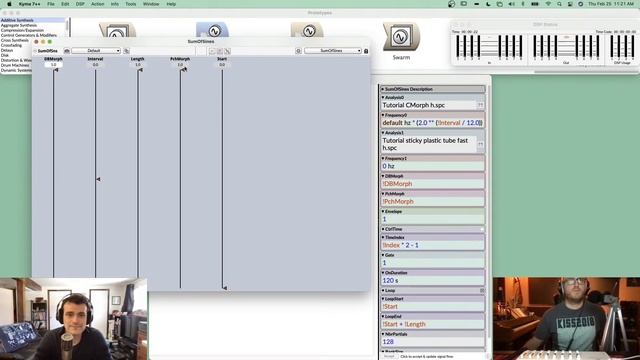Open the Help menu
Image resolution: width=640 pixels, height=360 pixels.
pyautogui.click(x=171, y=4)
